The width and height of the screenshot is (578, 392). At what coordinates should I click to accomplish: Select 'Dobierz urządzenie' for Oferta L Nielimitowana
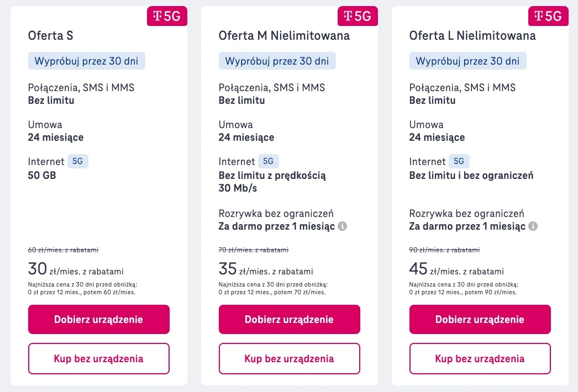480,320
